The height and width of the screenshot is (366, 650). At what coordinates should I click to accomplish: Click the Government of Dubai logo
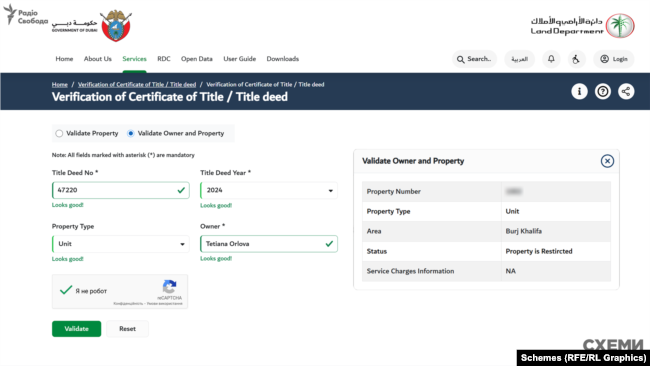pyautogui.click(x=92, y=25)
